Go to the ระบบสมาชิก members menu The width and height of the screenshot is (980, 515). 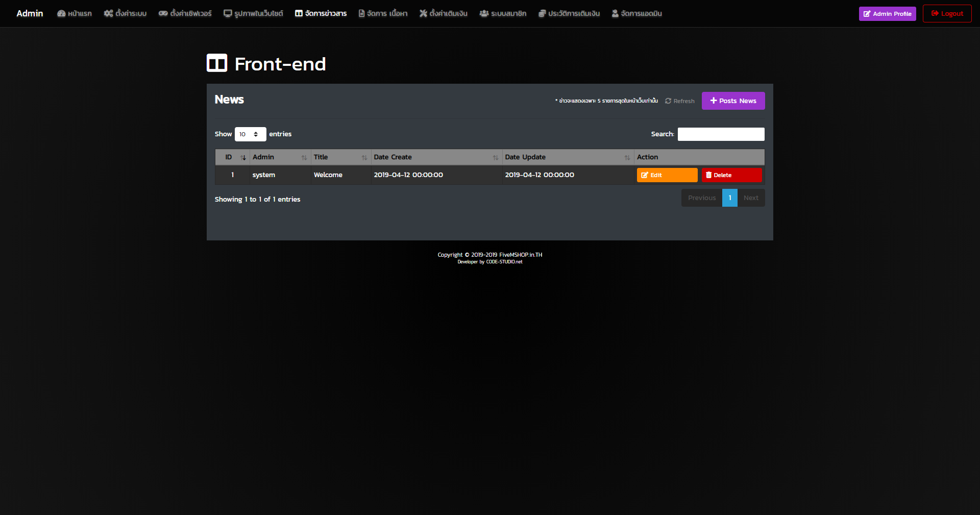(x=503, y=14)
